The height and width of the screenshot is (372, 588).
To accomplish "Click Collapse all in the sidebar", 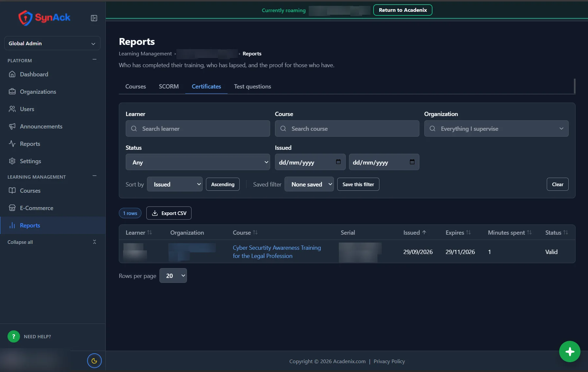I will point(52,242).
